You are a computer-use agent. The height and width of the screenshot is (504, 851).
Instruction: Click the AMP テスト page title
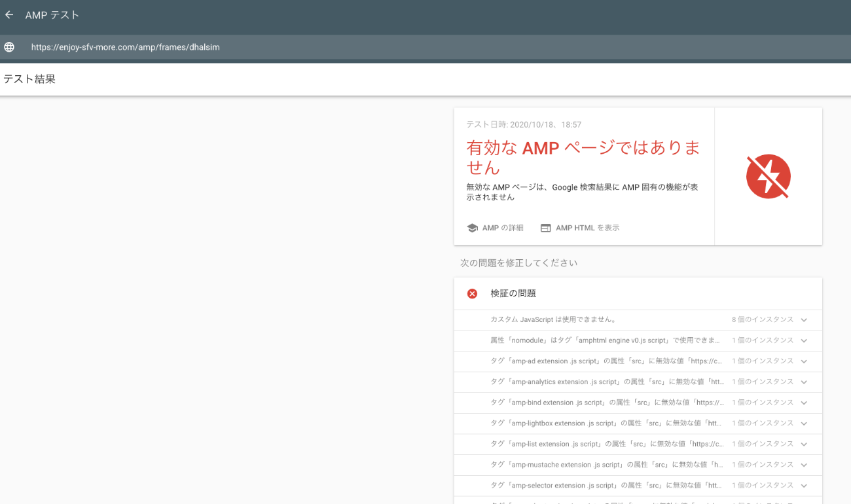[52, 14]
